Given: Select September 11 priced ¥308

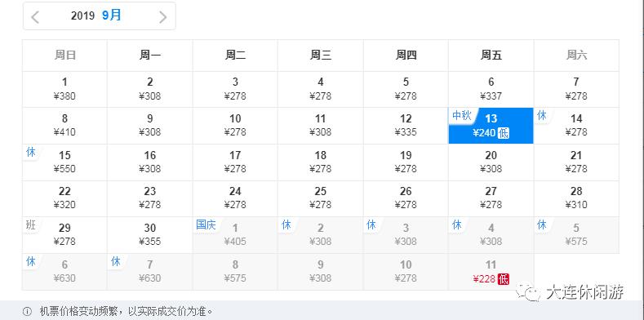Looking at the screenshot, I should [320, 126].
